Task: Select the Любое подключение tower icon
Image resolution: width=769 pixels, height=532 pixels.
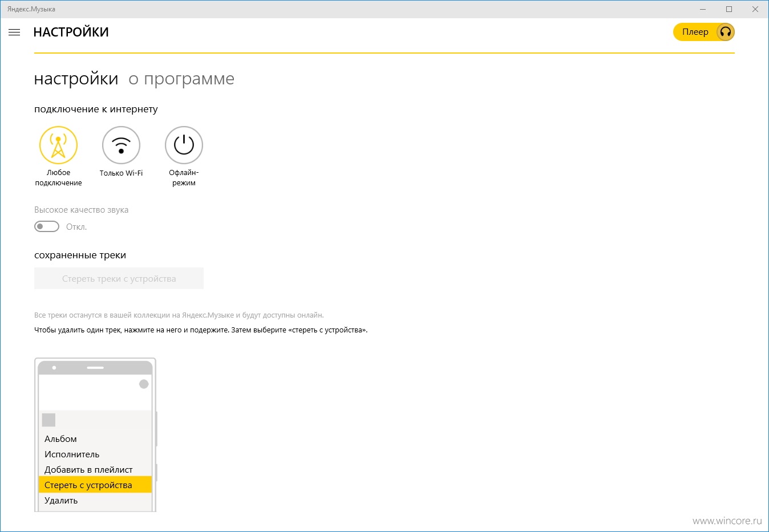Action: coord(58,145)
